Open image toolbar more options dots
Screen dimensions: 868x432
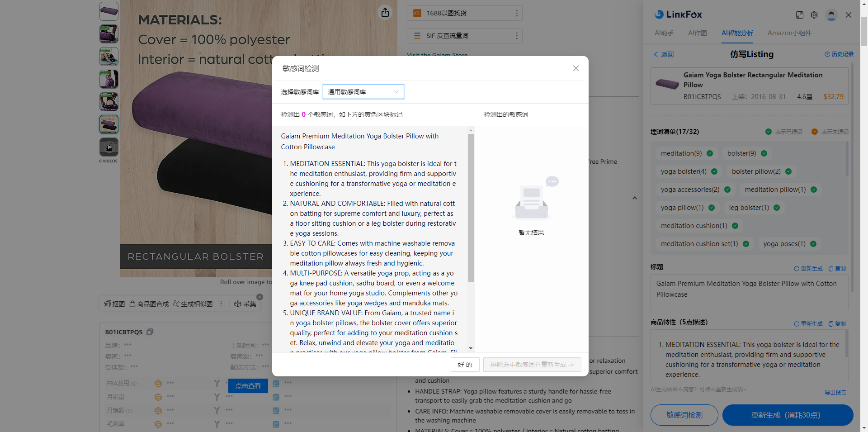tap(221, 304)
